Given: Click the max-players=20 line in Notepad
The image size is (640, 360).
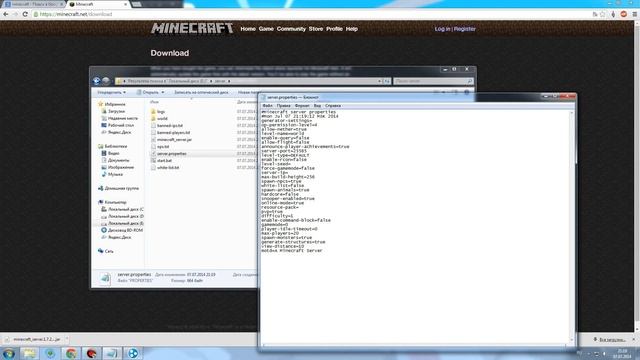Looking at the screenshot, I should coord(280,233).
